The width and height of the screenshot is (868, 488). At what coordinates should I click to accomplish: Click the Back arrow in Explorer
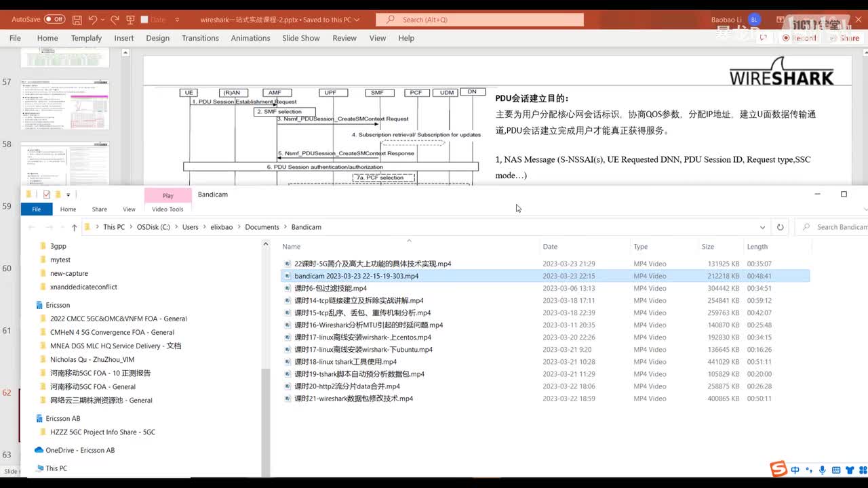pos(31,227)
